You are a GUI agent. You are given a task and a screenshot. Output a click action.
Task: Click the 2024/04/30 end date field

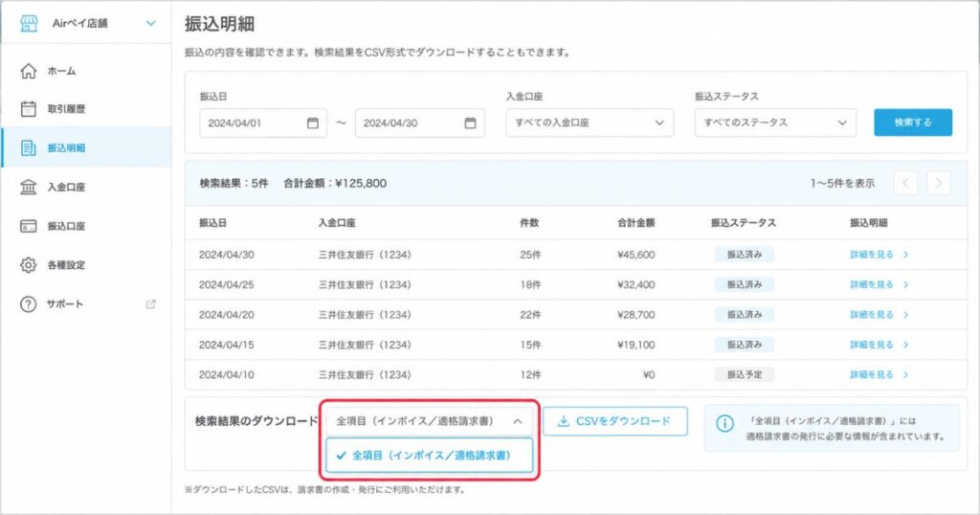[x=419, y=123]
